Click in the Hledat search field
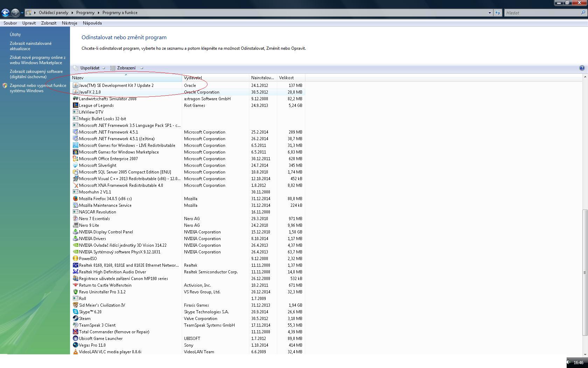Viewport: 588px width, 368px height. (x=542, y=13)
